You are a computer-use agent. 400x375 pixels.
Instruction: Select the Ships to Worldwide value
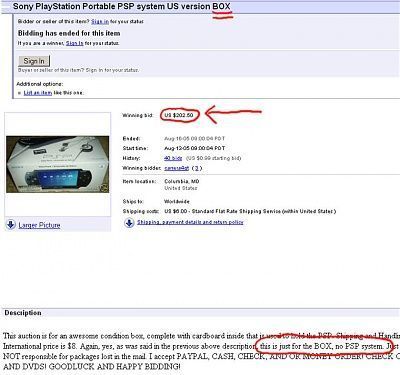pyautogui.click(x=177, y=202)
